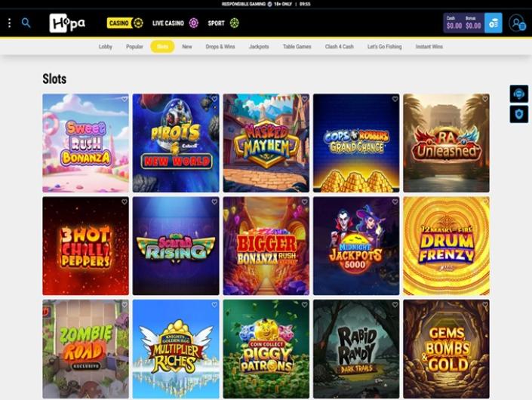Launch the Masked Mayhem game thumbnail
This screenshot has width=532, height=400.
(x=266, y=143)
